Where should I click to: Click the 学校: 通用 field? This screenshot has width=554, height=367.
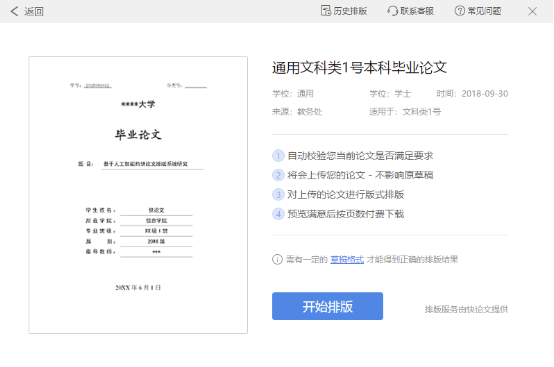tap(293, 94)
